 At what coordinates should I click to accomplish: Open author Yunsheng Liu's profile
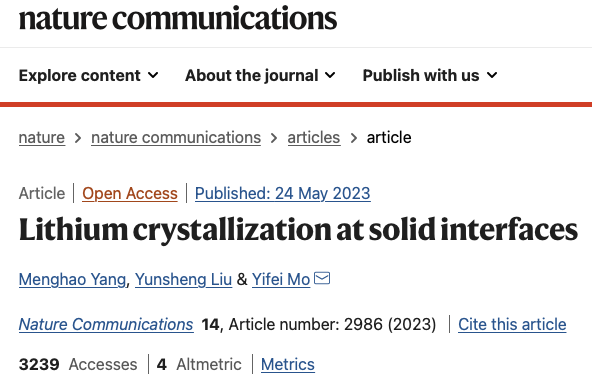pyautogui.click(x=183, y=279)
